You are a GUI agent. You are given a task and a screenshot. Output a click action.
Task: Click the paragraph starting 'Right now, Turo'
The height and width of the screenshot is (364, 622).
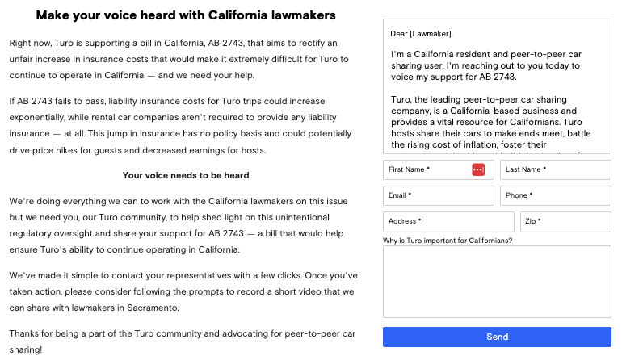(179, 58)
